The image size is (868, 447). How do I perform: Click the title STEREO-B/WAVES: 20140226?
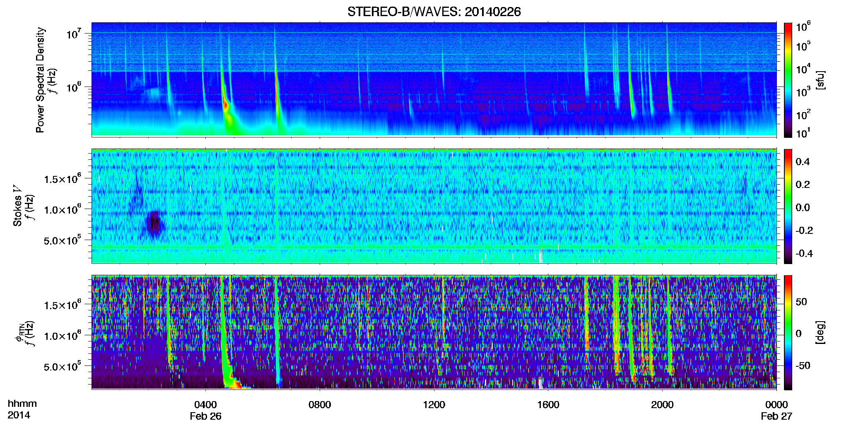pos(434,12)
